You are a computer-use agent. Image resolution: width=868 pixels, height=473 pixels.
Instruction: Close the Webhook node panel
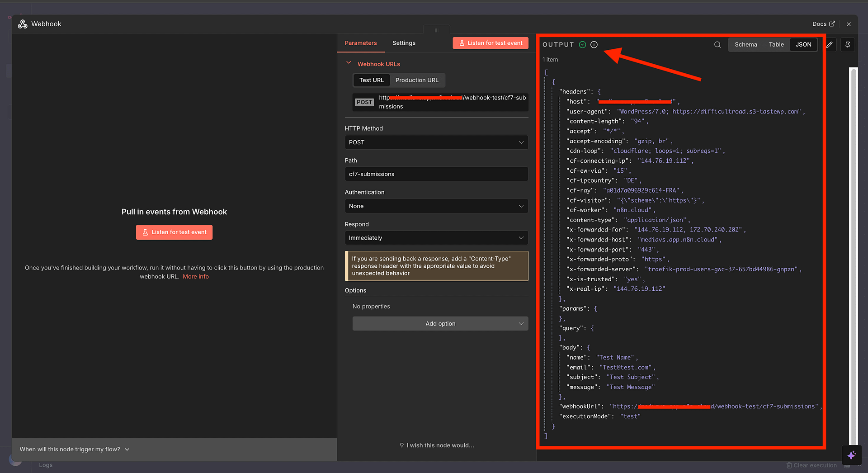(849, 24)
